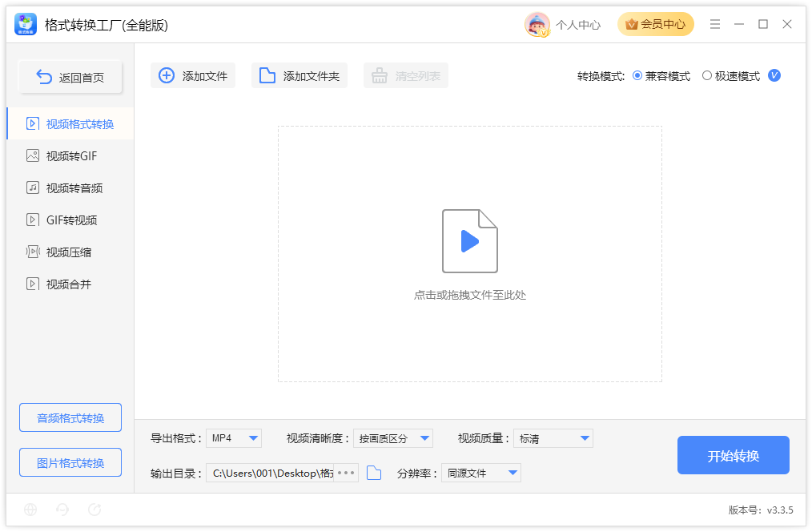The image size is (812, 532).
Task: Open 视频质量 标清 dropdown
Action: coord(553,438)
